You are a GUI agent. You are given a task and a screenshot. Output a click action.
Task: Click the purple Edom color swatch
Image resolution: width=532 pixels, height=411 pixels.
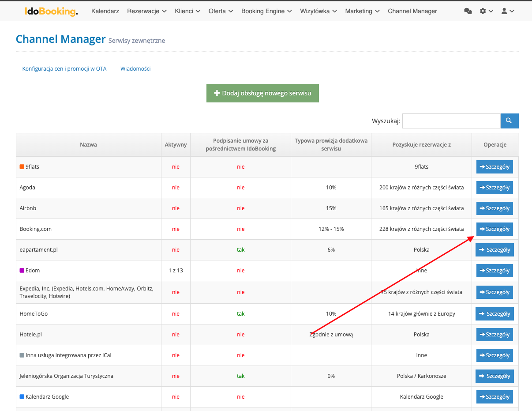pos(22,271)
